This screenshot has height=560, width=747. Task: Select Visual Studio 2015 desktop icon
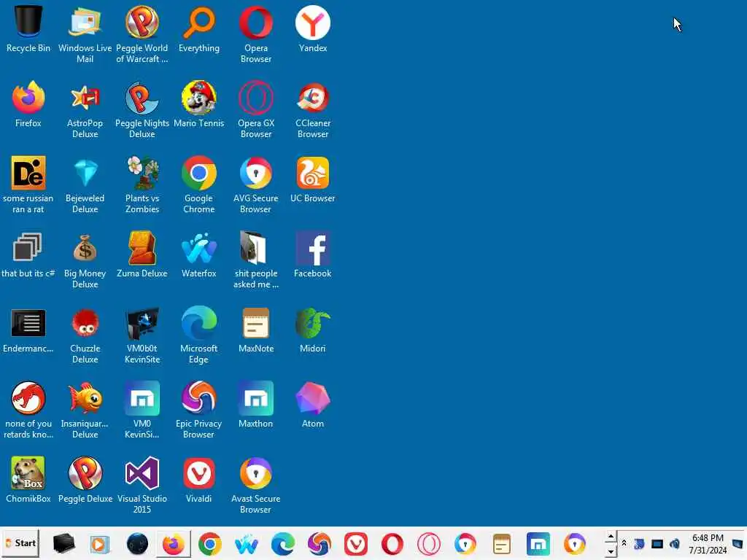[x=142, y=485]
